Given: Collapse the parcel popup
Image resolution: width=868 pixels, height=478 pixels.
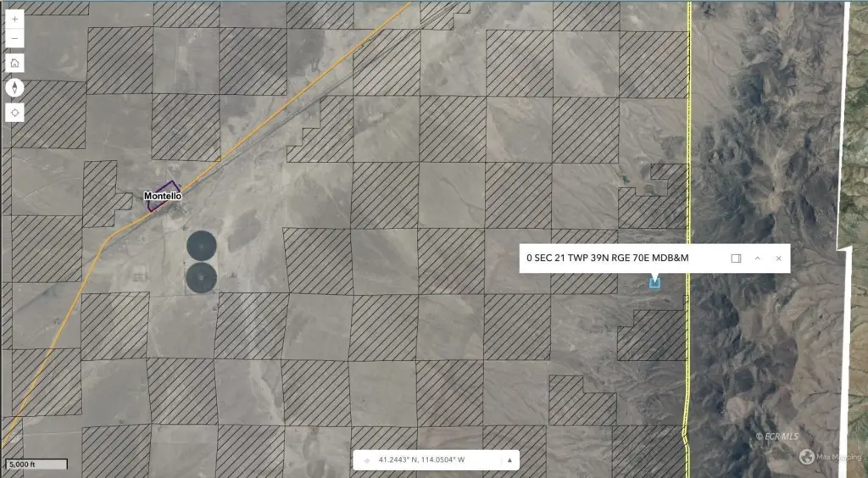Looking at the screenshot, I should (x=757, y=258).
